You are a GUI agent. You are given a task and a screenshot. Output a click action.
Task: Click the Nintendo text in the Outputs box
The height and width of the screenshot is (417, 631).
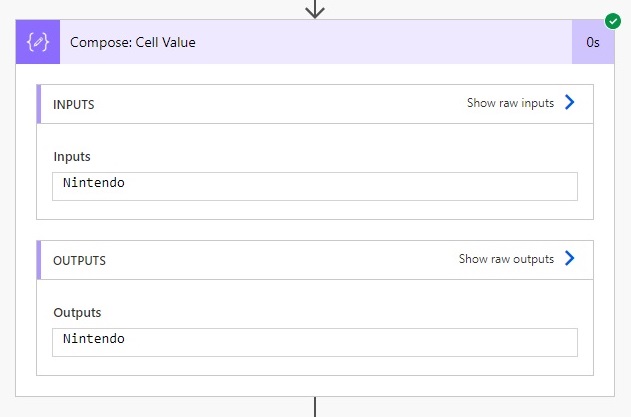click(x=94, y=339)
